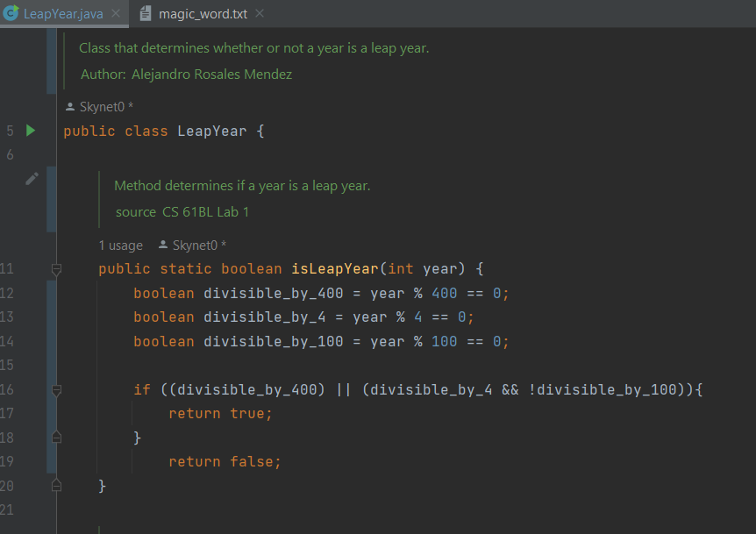
Task: Click the Skynet0 author hint above the class
Action: 104,107
